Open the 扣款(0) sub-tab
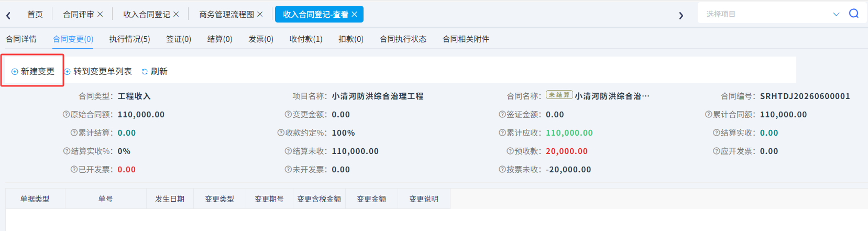The height and width of the screenshot is (231, 868). tap(351, 39)
